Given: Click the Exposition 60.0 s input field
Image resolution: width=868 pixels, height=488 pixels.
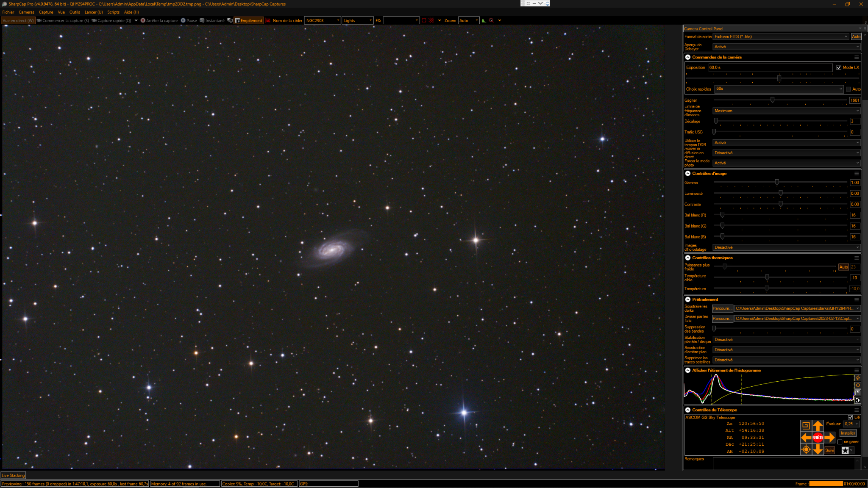Looking at the screenshot, I should pos(770,67).
